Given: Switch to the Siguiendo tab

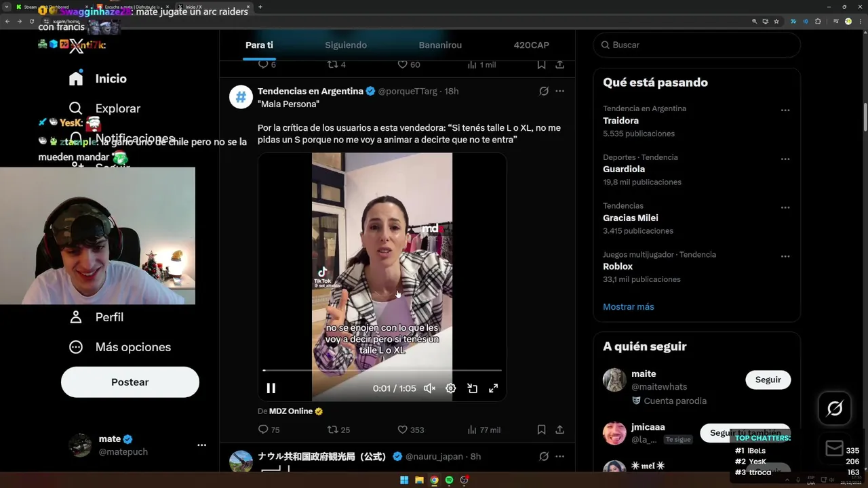Looking at the screenshot, I should [346, 45].
